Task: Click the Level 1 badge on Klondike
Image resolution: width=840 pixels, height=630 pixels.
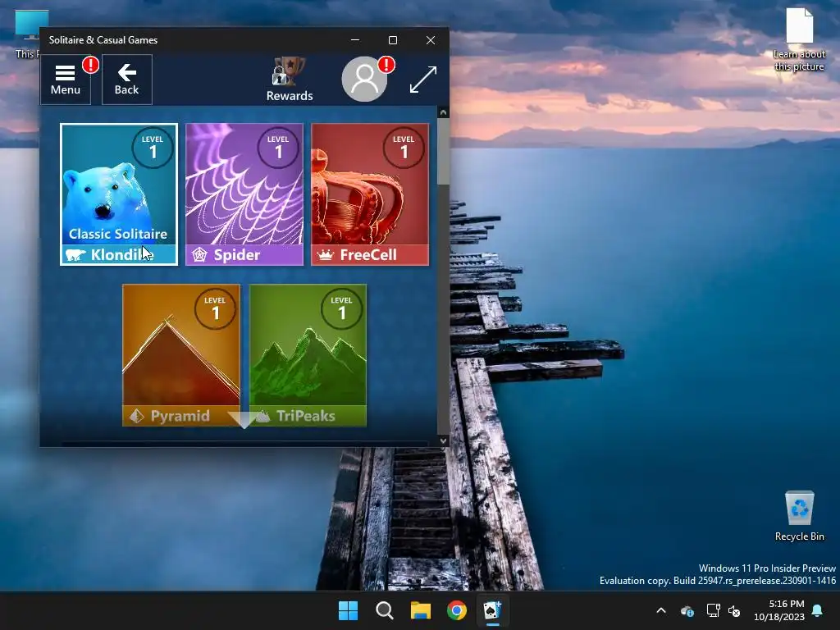Action: [153, 148]
